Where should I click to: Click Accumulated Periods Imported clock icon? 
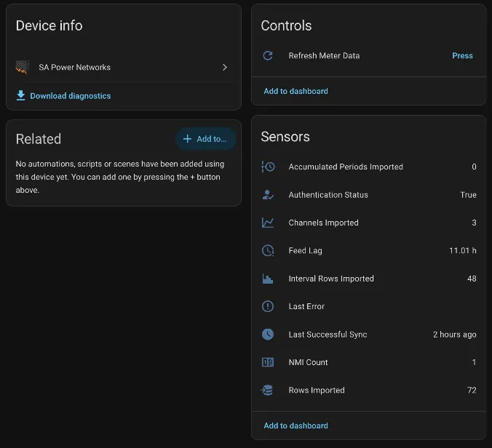268,167
